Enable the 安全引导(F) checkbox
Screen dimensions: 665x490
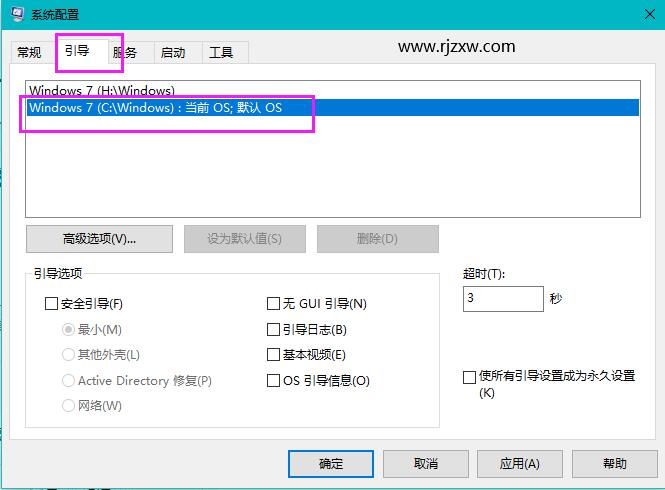click(51, 304)
